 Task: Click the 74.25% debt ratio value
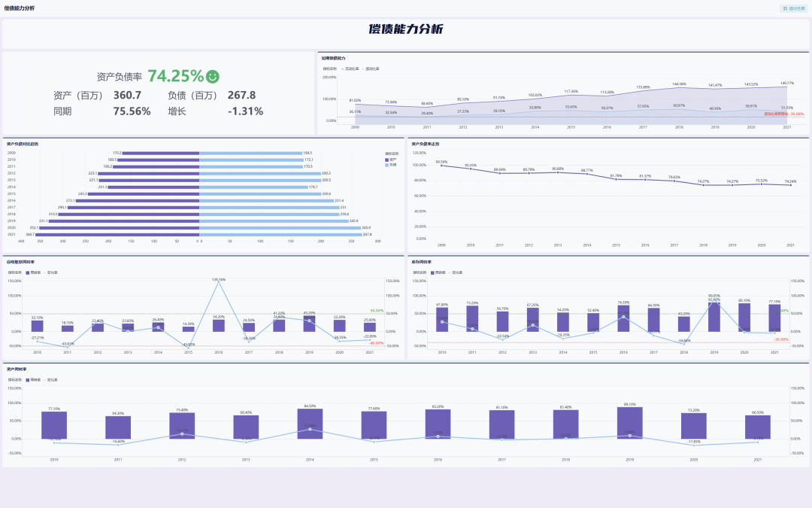point(176,76)
